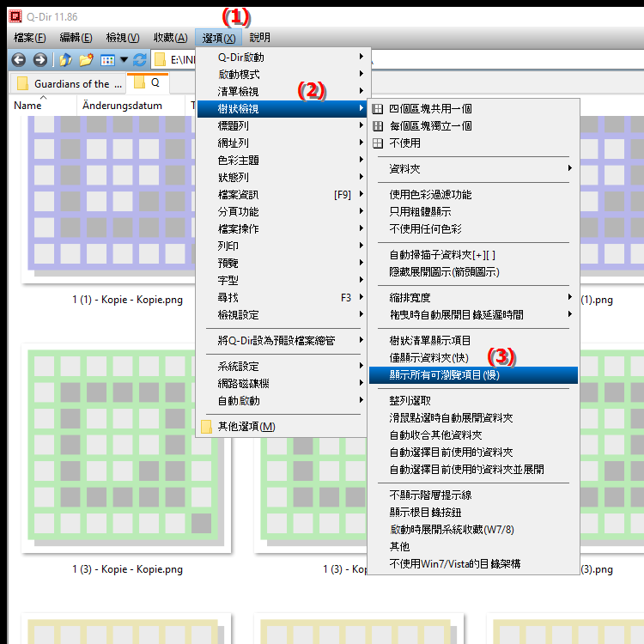Screen dimensions: 644x644
Task: Click thumbnail 1 (3) - Kopie - Kopie.png
Action: tap(126, 447)
